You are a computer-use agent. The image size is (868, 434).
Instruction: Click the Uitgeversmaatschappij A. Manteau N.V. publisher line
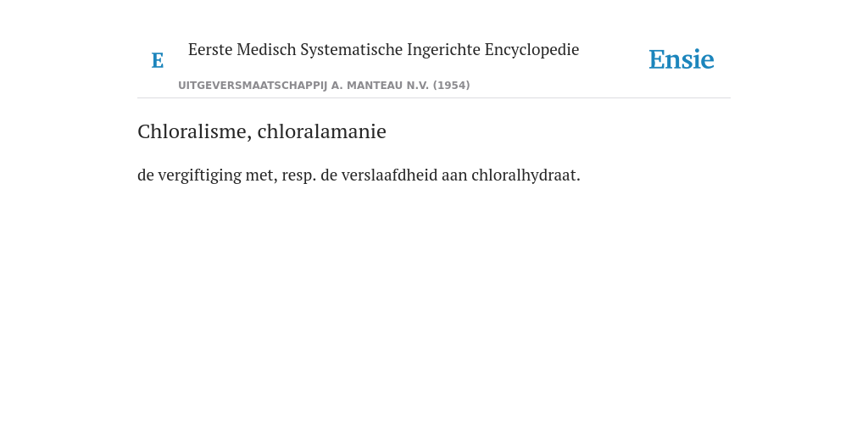(x=324, y=86)
